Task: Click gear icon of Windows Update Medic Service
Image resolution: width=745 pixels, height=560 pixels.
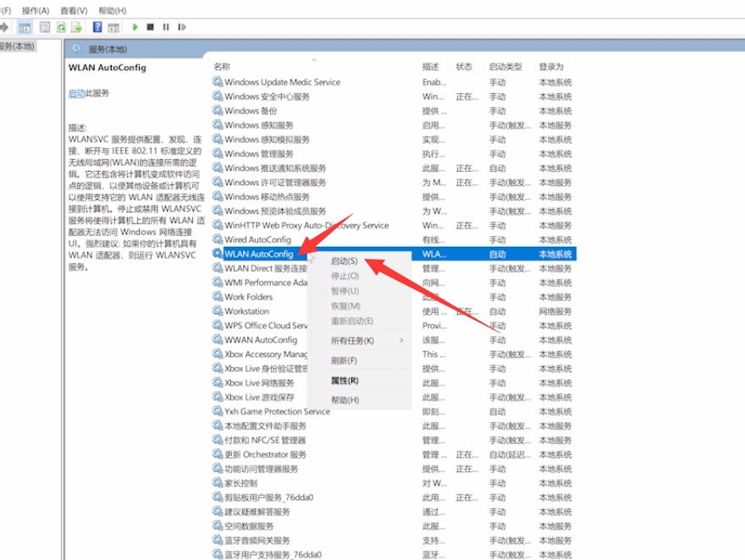Action: click(218, 81)
